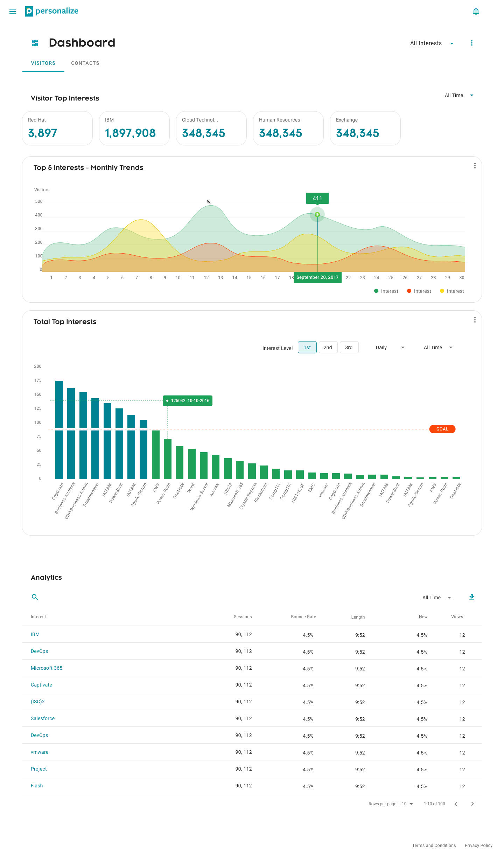Screen dimensions: 504x855
Task: Open Total Top Interests options menu
Action: click(x=475, y=320)
